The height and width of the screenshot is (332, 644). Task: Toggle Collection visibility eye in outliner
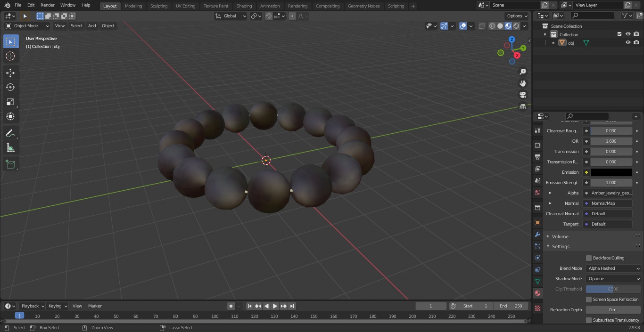click(x=628, y=34)
